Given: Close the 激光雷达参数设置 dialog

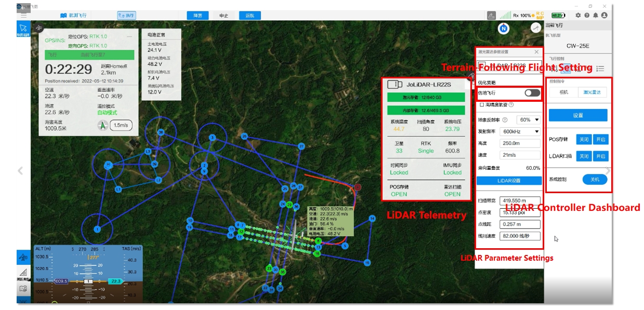Looking at the screenshot, I should (536, 52).
